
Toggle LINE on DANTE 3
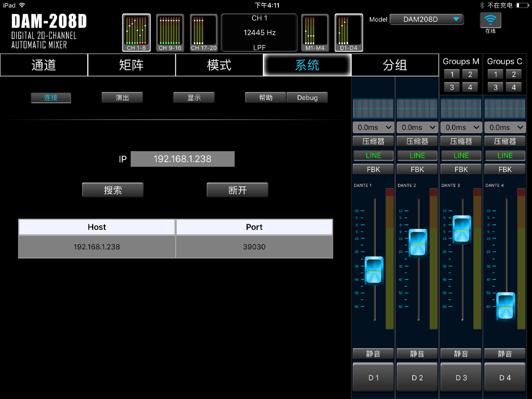click(x=461, y=155)
